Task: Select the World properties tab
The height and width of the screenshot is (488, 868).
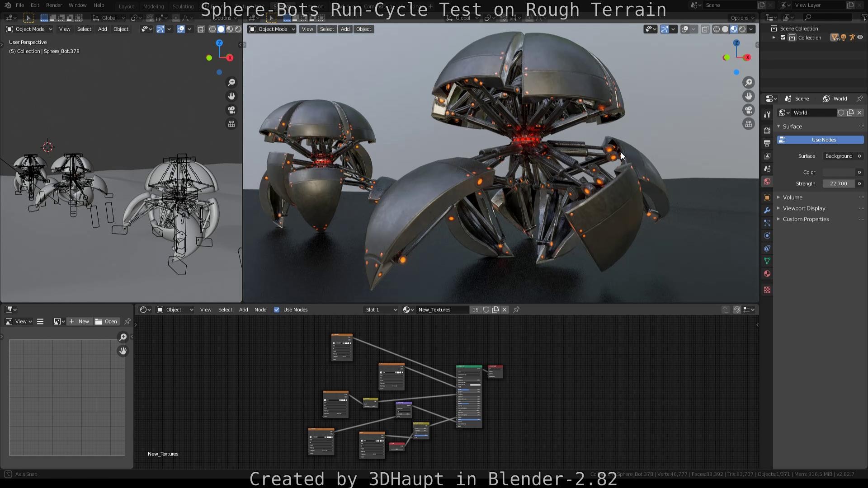Action: click(767, 181)
